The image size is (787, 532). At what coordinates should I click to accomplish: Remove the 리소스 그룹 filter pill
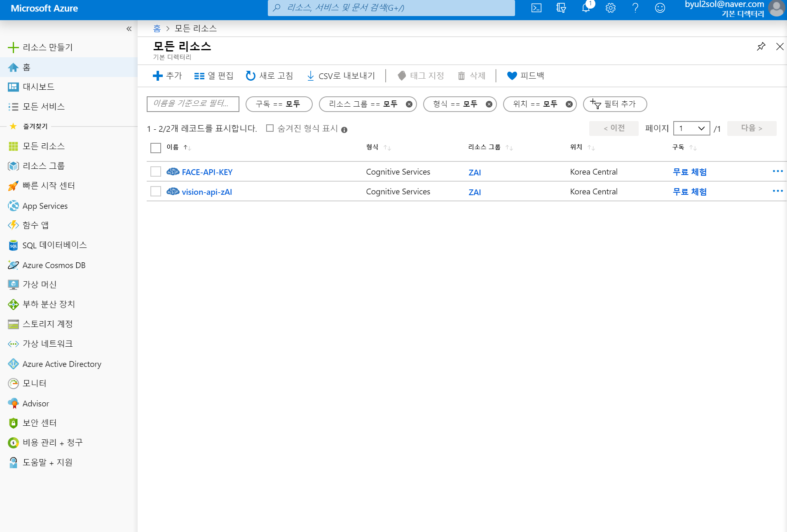(x=409, y=104)
